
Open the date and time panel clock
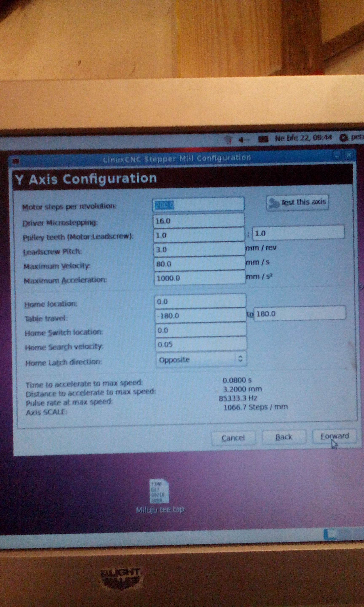click(x=303, y=138)
